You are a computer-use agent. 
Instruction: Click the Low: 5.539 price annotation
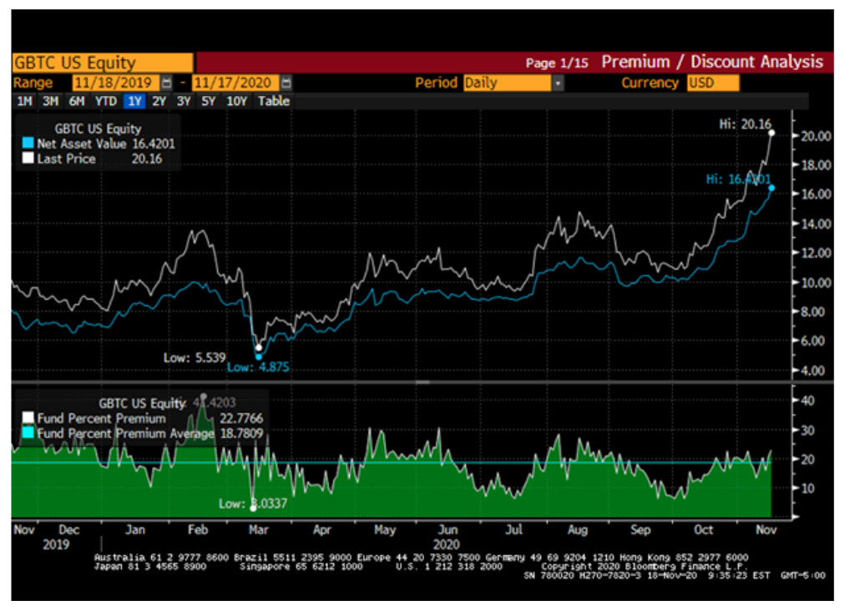195,358
